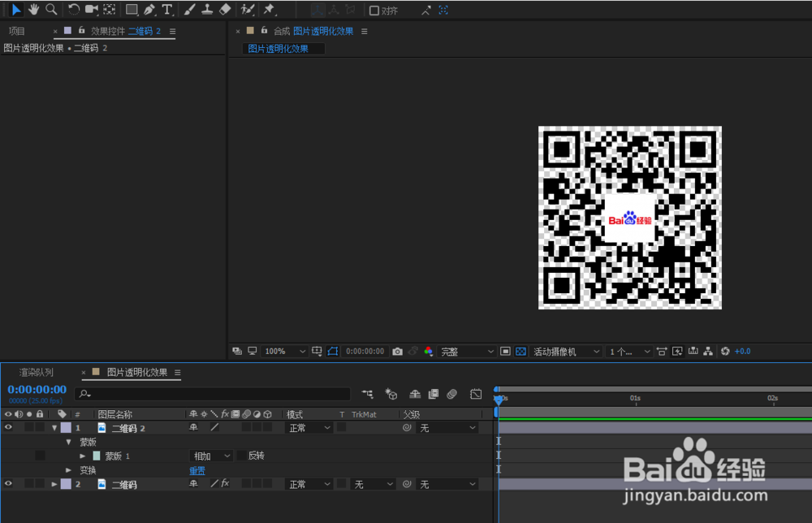The height and width of the screenshot is (523, 812).
Task: Click the +0.0 exposure value
Action: click(743, 352)
